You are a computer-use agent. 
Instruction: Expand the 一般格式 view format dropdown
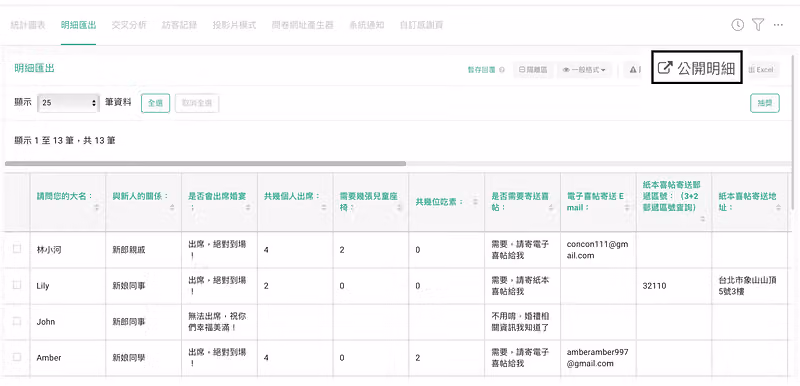tap(585, 70)
